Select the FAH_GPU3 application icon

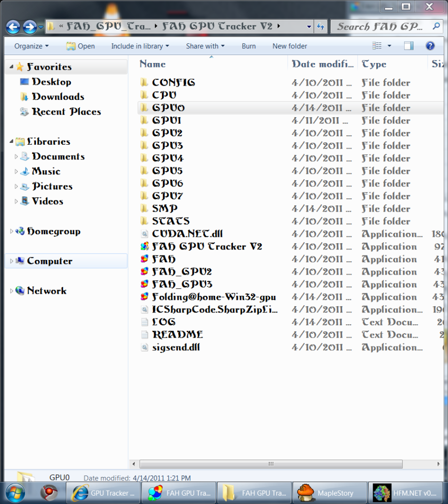click(x=144, y=284)
